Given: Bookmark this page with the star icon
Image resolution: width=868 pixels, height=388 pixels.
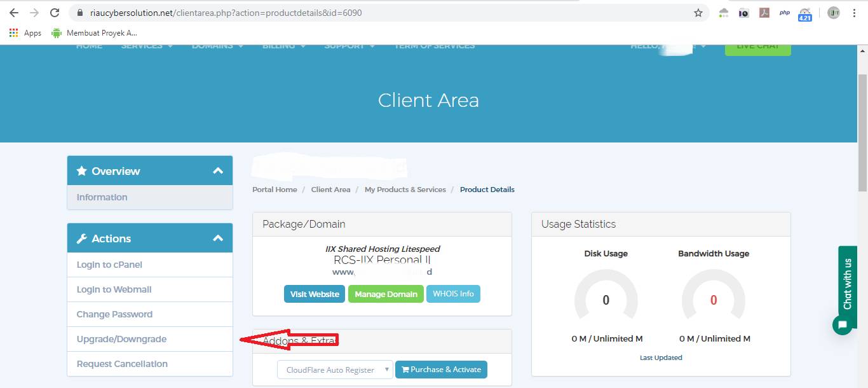Looking at the screenshot, I should [x=698, y=13].
